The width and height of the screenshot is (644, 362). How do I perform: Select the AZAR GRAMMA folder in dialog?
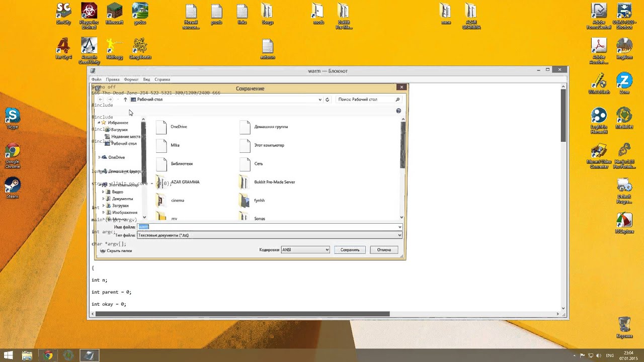pyautogui.click(x=178, y=182)
